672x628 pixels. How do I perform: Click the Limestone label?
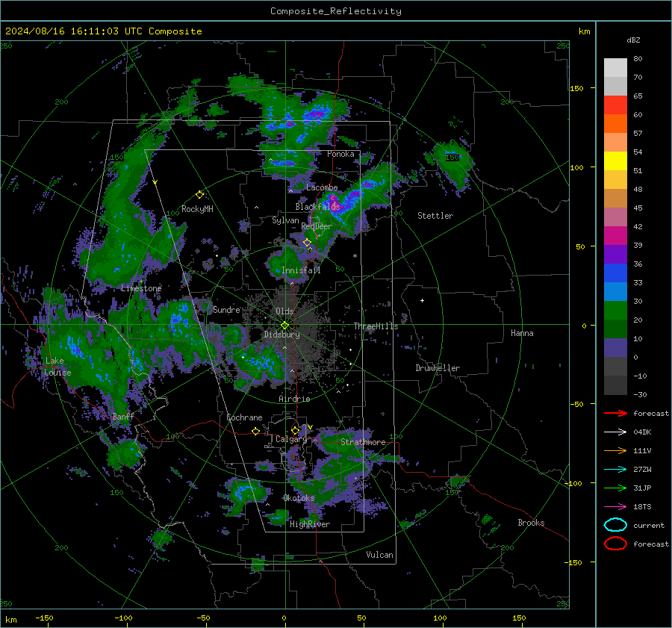(141, 288)
